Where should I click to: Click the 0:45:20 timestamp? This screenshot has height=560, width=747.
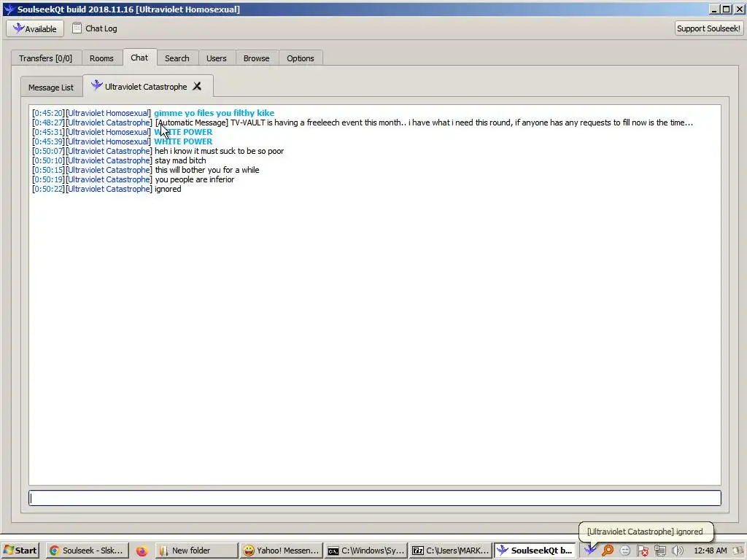(x=48, y=113)
